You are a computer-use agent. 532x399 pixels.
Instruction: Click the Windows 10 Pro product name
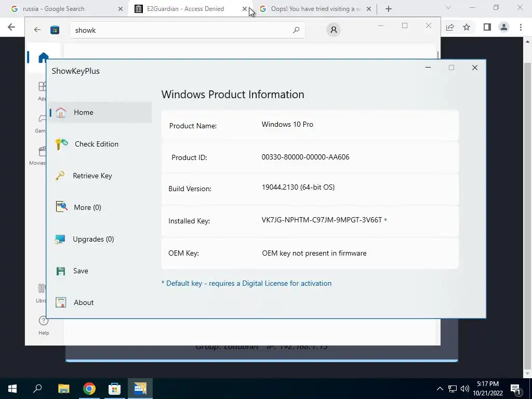pyautogui.click(x=287, y=124)
